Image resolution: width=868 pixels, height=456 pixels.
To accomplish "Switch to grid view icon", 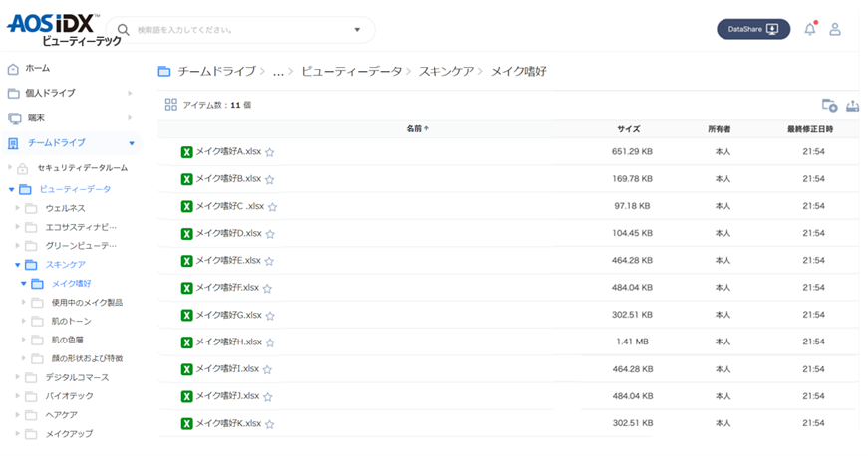I will pos(171,105).
